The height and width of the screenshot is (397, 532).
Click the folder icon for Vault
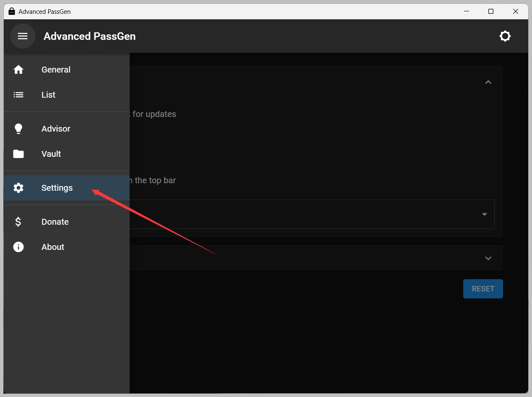pos(18,154)
